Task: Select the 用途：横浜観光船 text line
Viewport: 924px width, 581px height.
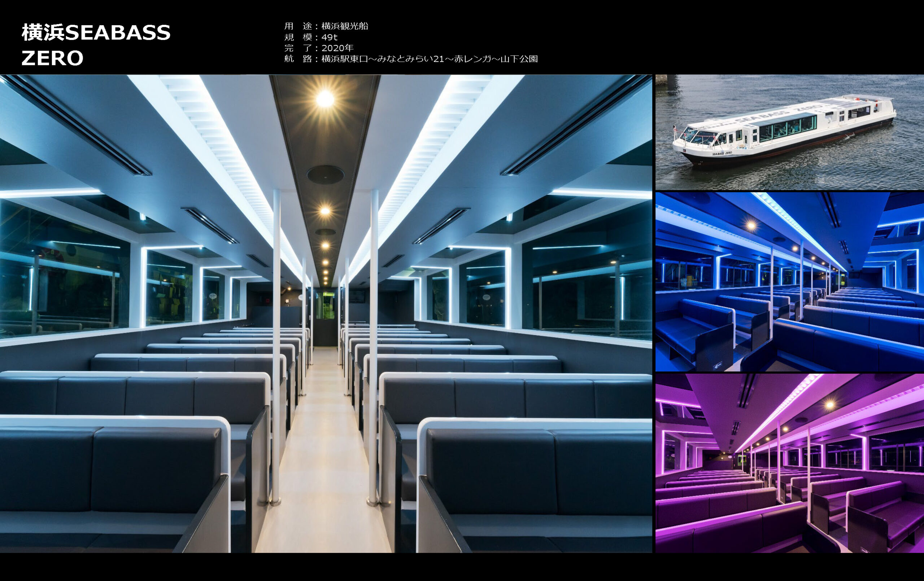Action: coord(326,26)
